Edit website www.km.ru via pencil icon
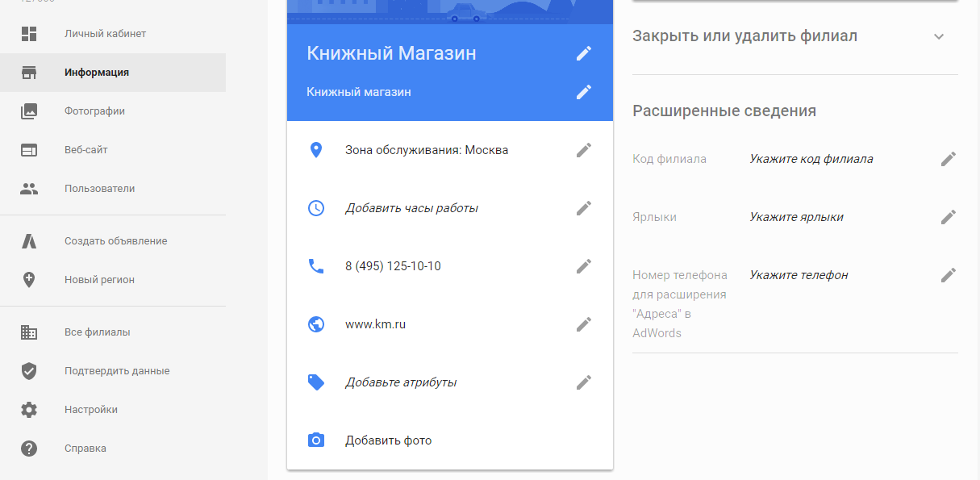The height and width of the screenshot is (480, 980). [584, 324]
